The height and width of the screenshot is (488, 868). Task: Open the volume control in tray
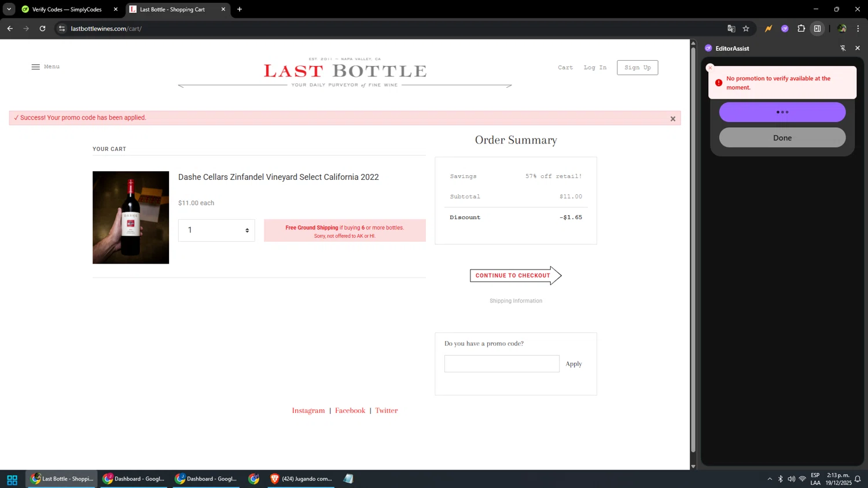(x=791, y=479)
